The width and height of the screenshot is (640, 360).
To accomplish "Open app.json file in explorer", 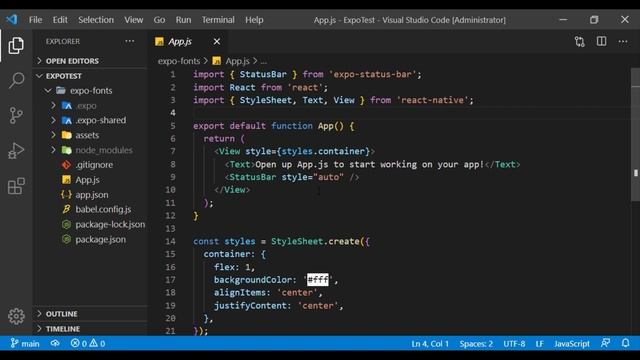I will pyautogui.click(x=90, y=195).
